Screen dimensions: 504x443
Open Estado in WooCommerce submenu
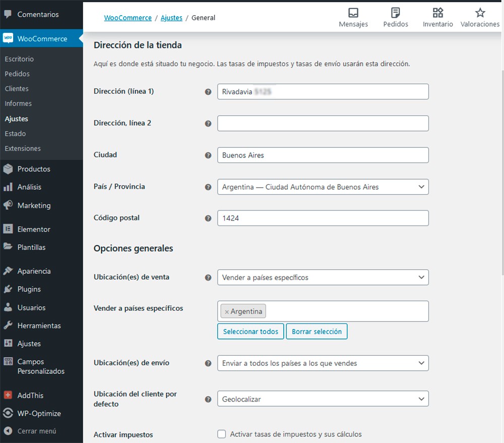point(15,134)
